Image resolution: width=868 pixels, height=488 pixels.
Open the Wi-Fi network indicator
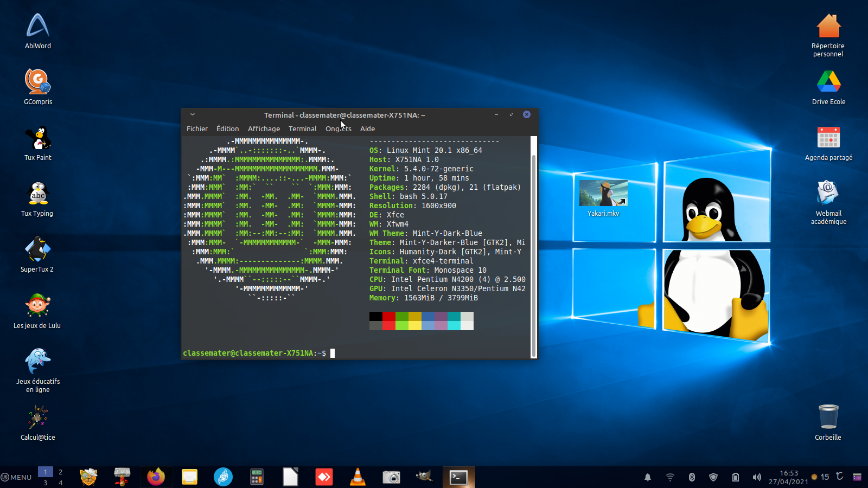(671, 477)
